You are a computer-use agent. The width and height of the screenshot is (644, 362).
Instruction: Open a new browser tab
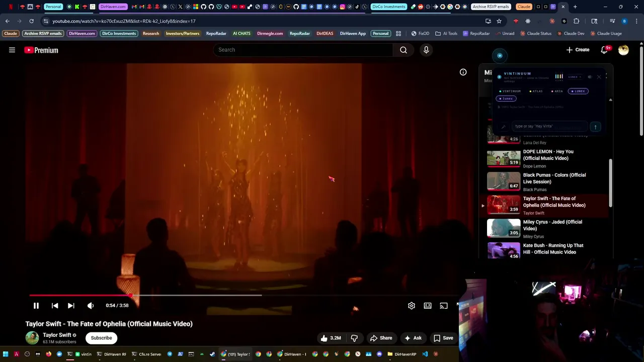[575, 7]
